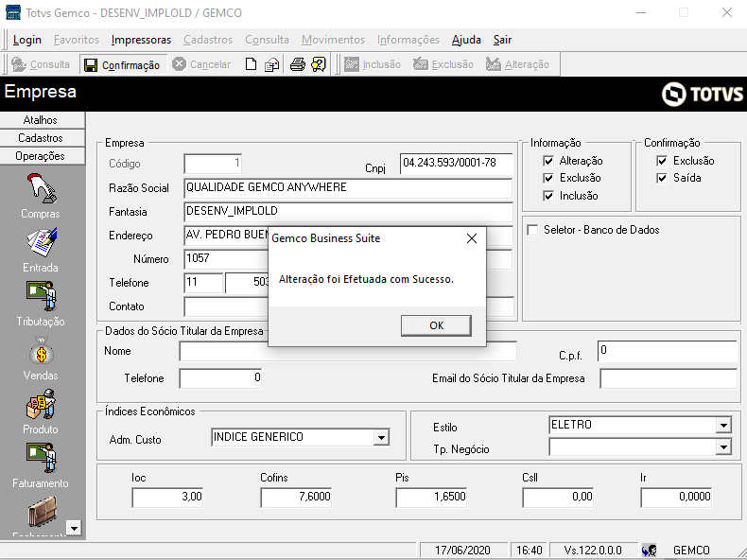Click the Email do Sócio Titular field
Image resolution: width=747 pixels, height=560 pixels.
click(669, 378)
